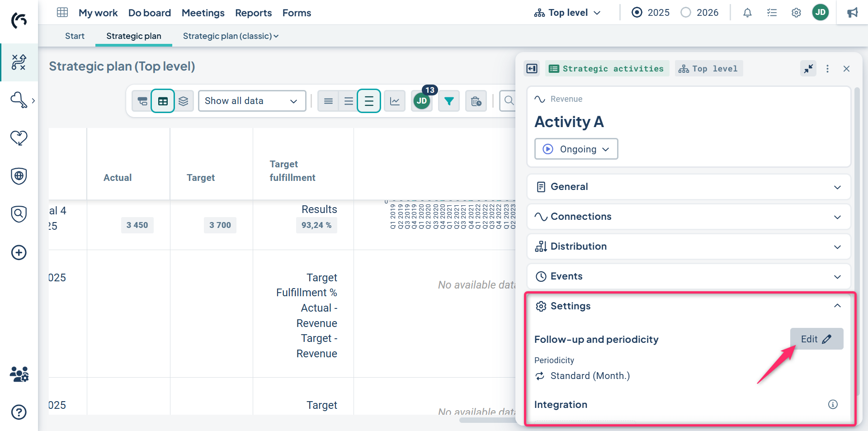Open the Ongoing status dropdown
The height and width of the screenshot is (431, 868).
[576, 149]
